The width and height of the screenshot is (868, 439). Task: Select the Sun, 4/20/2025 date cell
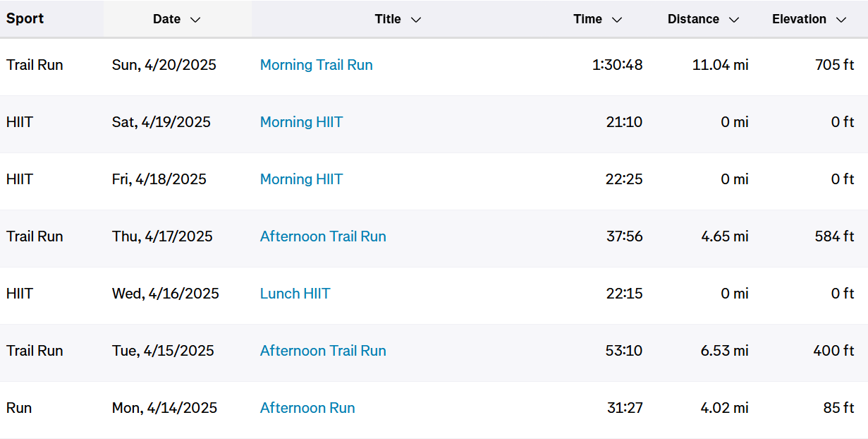coord(164,65)
